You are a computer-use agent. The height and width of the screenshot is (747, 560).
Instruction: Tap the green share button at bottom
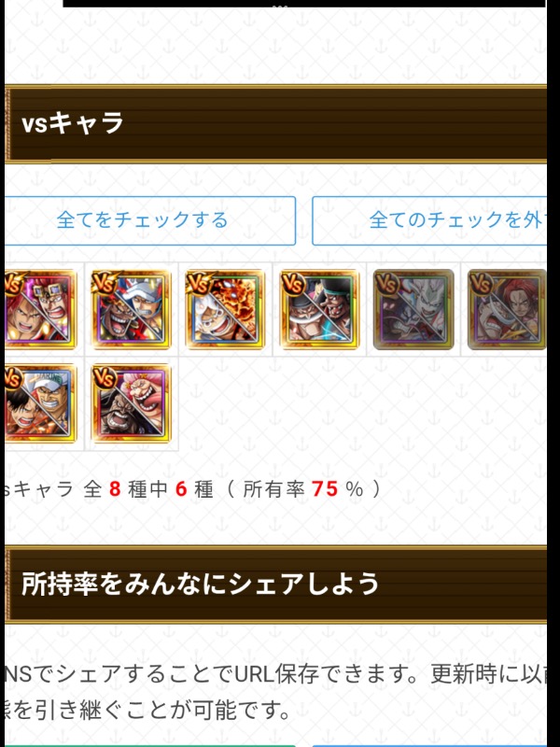[150, 745]
